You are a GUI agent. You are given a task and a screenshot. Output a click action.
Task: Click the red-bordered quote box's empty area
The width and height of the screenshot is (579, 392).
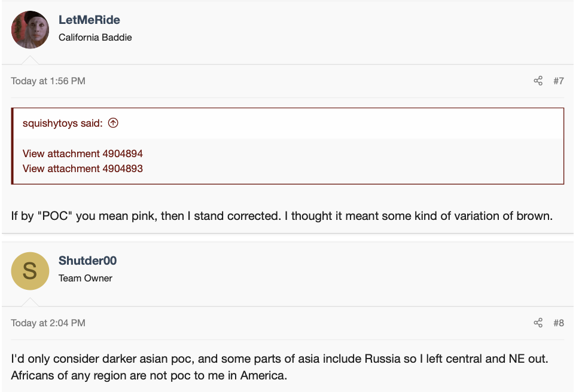359,161
